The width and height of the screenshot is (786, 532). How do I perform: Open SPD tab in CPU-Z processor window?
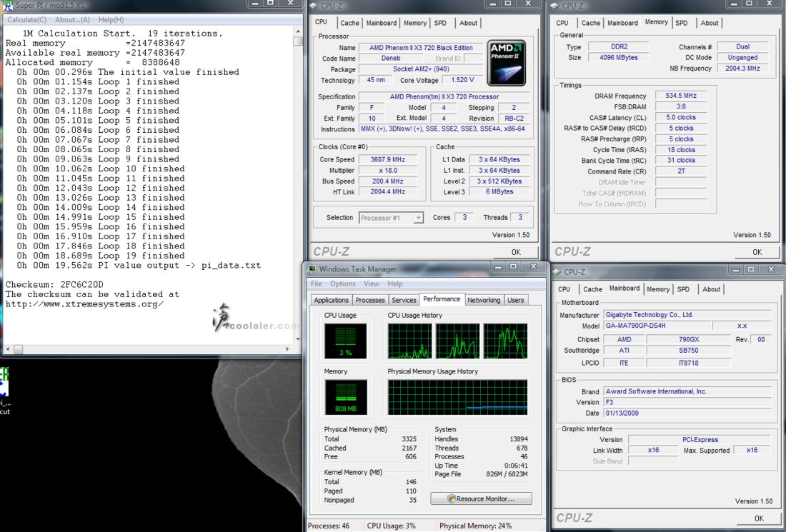pos(440,23)
